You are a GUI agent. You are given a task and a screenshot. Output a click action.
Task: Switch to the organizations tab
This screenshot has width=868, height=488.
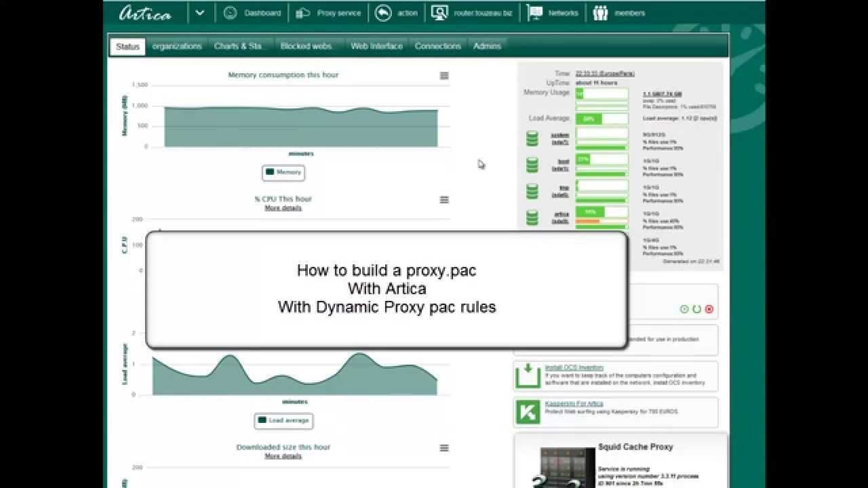click(177, 46)
